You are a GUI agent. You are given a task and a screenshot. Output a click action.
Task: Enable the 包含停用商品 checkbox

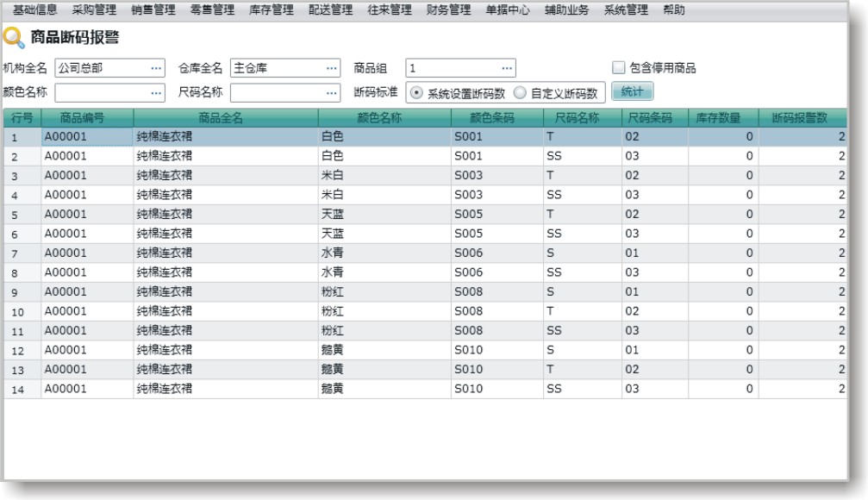pyautogui.click(x=618, y=67)
